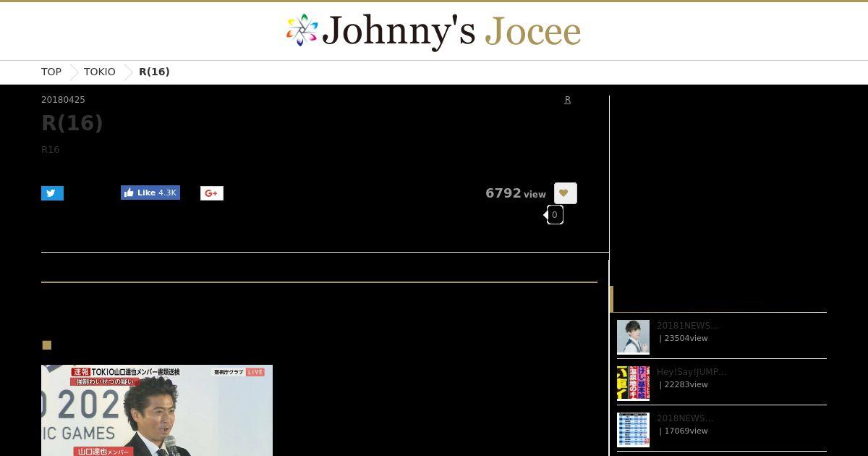Screen dimensions: 868x456
Task: Click the Facebook Like 4.3K button
Action: [x=150, y=193]
